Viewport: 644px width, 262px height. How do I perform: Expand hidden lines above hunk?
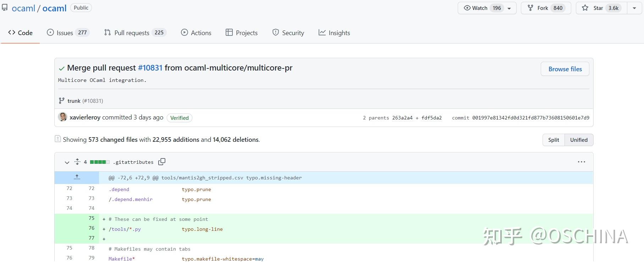click(x=77, y=177)
